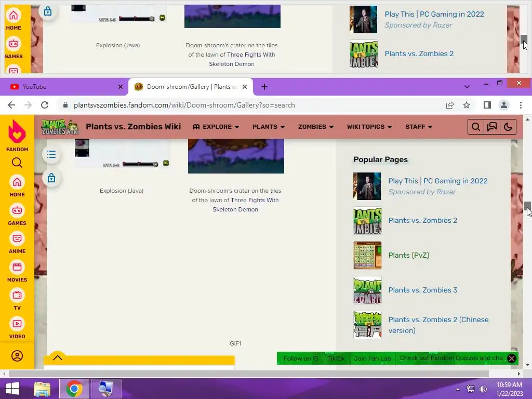Click TikTok banner link
Screen dimensions: 532x399
point(336,358)
